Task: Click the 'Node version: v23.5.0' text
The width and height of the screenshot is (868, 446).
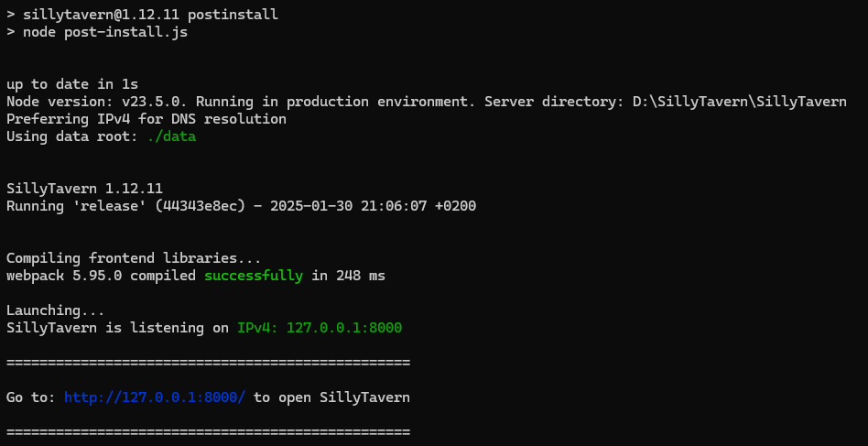Action: [x=97, y=102]
